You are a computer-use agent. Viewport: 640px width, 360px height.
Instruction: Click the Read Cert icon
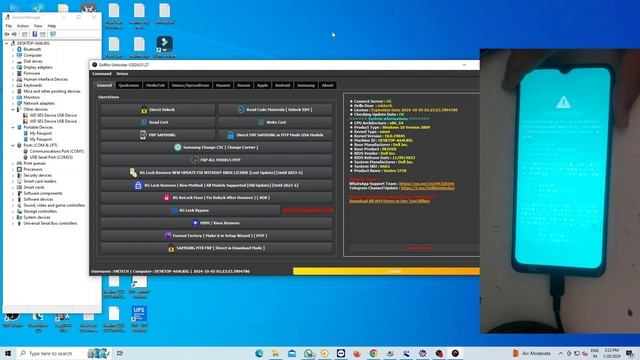point(144,122)
